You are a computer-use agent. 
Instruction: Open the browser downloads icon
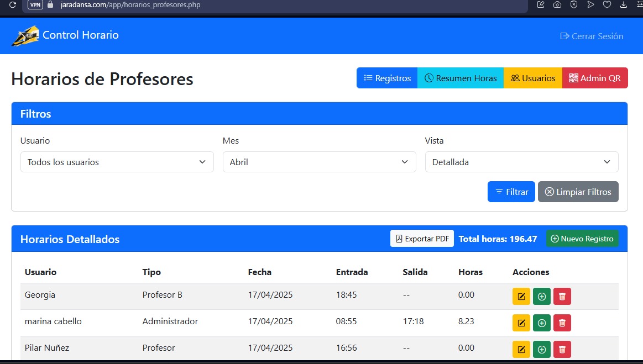(x=624, y=4)
